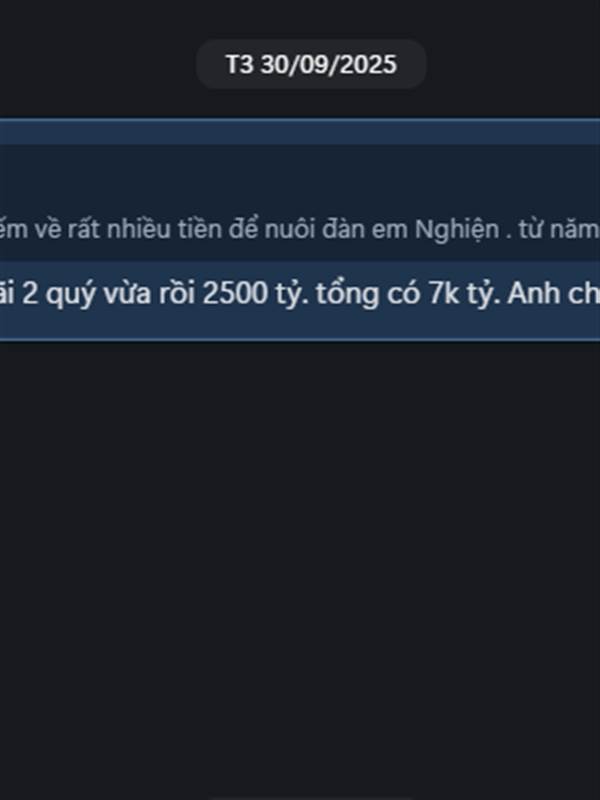Click the dark area above the date pill
Viewport: 600px width, 800px height.
(300, 18)
